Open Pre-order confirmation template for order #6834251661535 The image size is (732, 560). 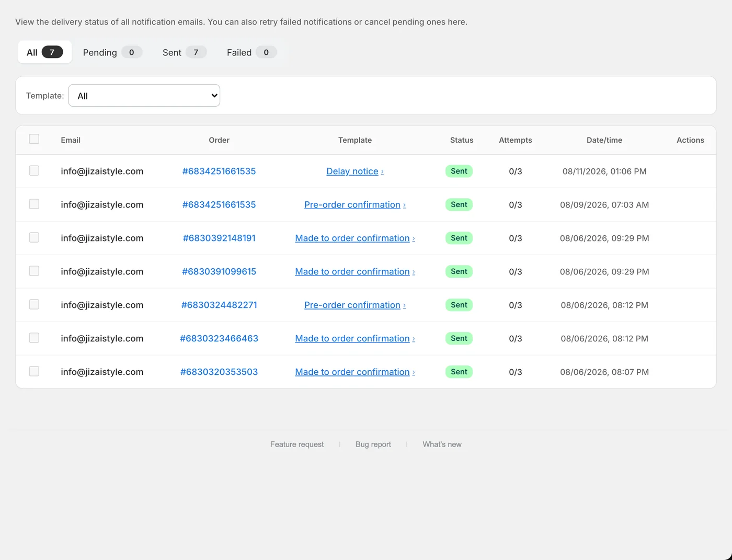pyautogui.click(x=355, y=204)
